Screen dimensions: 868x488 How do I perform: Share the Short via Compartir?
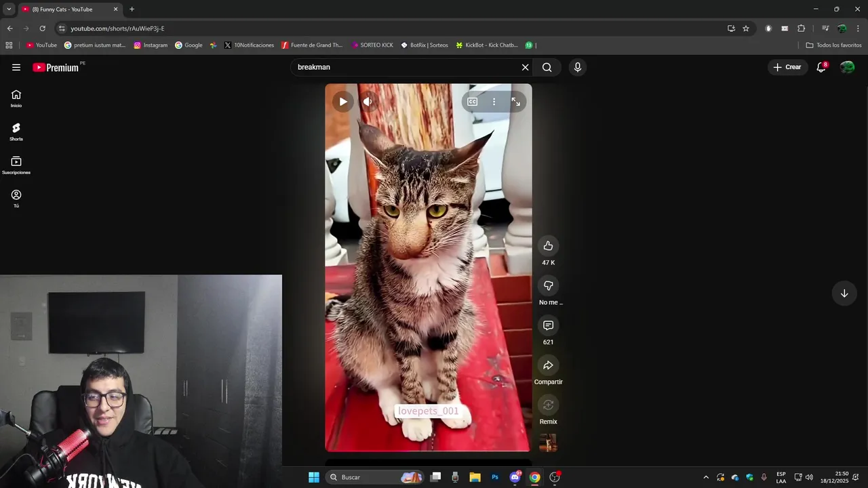click(x=548, y=365)
